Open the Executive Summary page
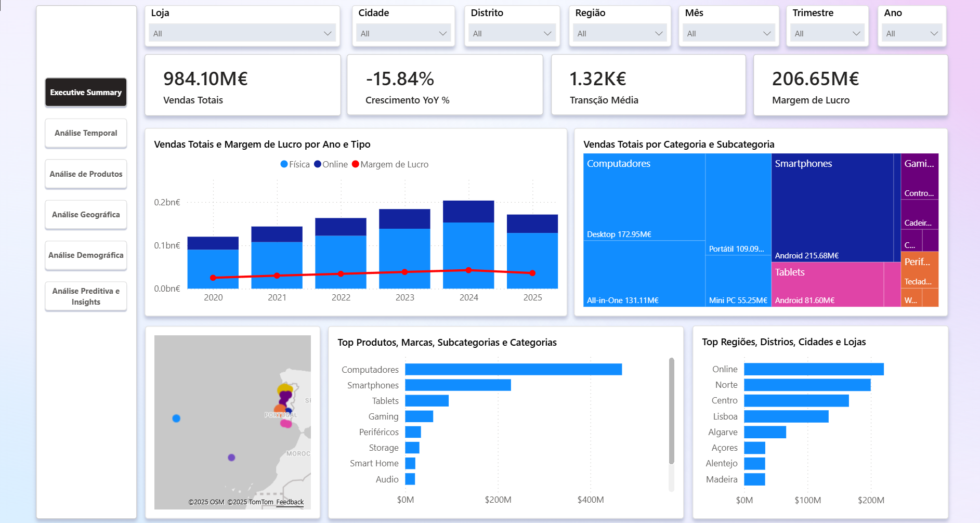This screenshot has width=980, height=523. pyautogui.click(x=86, y=93)
